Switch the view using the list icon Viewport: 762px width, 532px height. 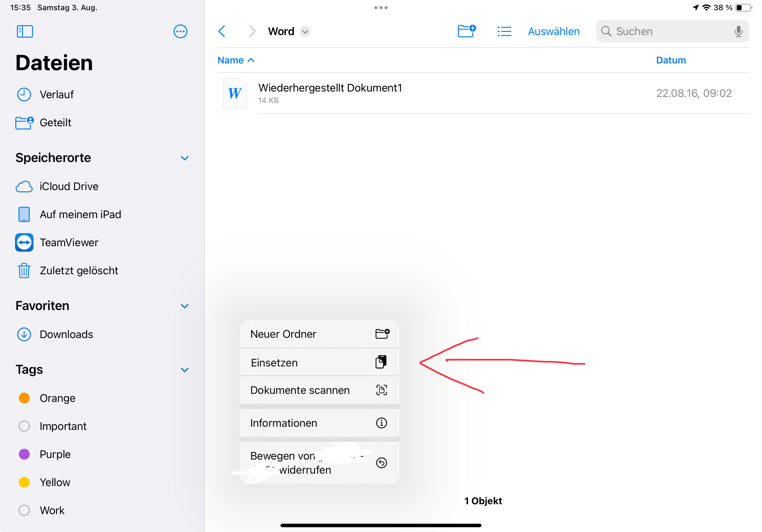[x=504, y=32]
